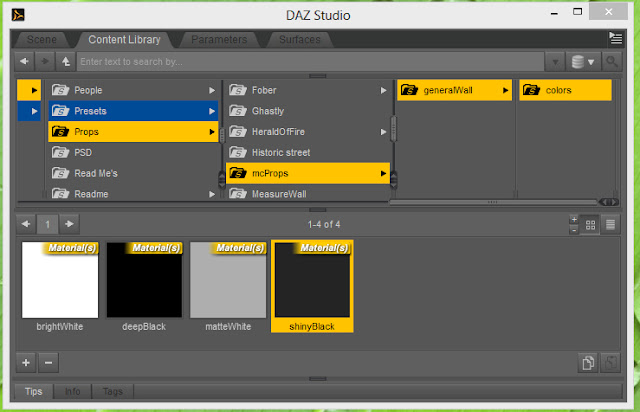The height and width of the screenshot is (412, 640).
Task: Go back with the search bar back arrow
Action: click(24, 61)
